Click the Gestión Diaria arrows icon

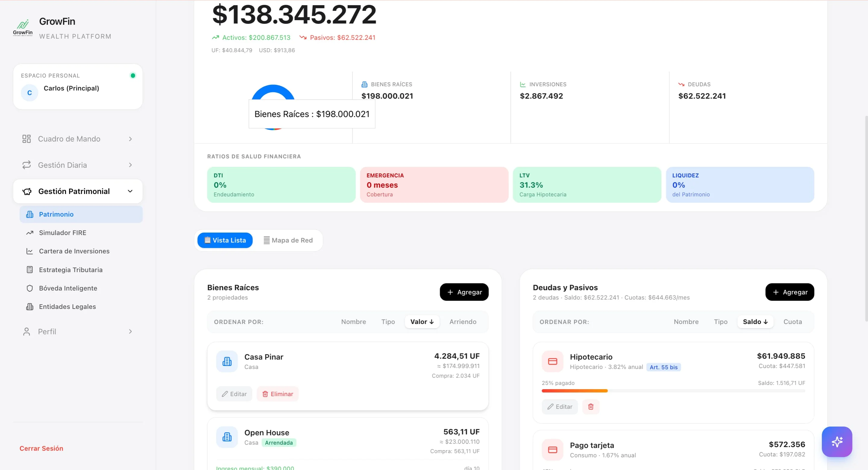(x=26, y=165)
